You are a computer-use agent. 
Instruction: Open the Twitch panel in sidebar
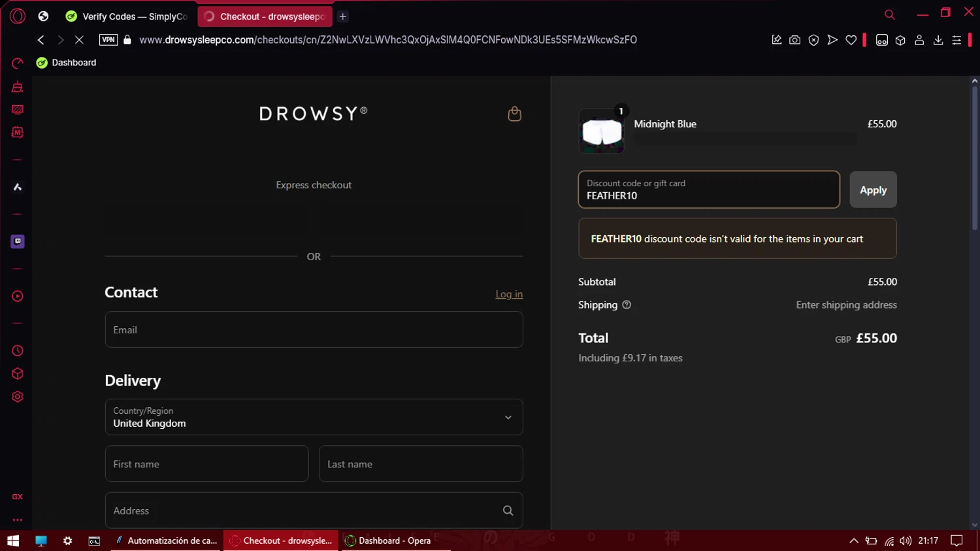[x=18, y=241]
